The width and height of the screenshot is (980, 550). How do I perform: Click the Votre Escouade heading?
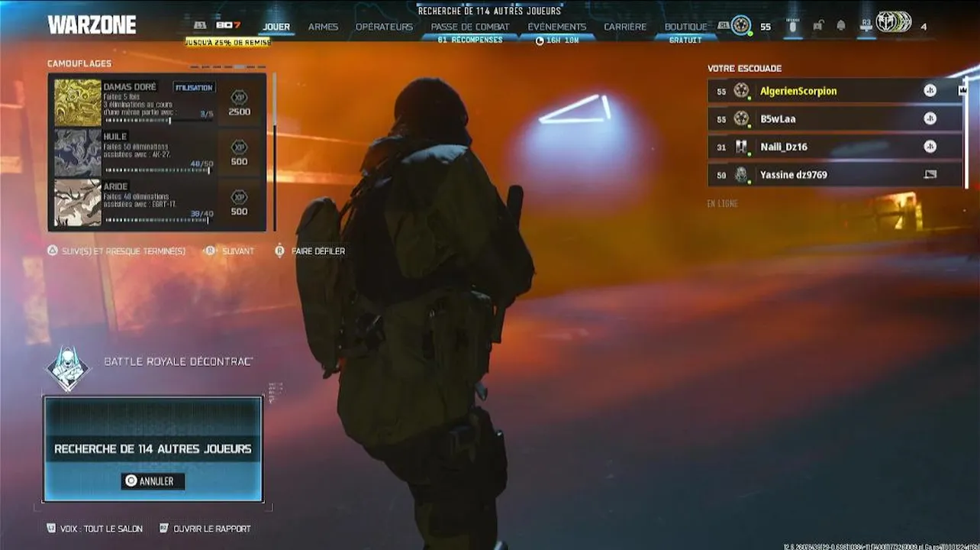744,69
